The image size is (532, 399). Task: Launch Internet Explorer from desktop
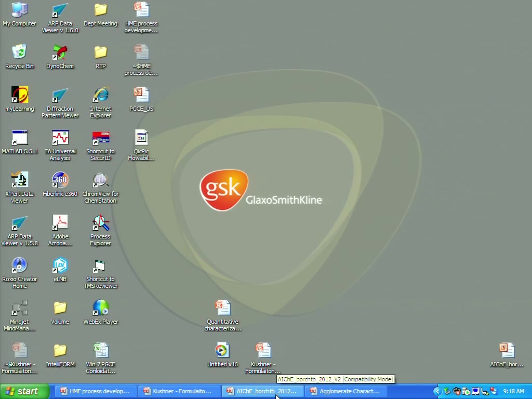click(x=100, y=102)
